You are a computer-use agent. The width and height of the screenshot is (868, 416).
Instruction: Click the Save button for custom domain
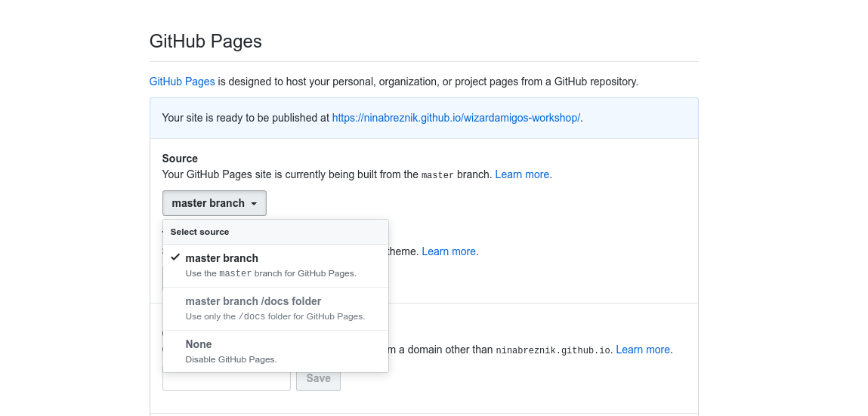(x=318, y=378)
